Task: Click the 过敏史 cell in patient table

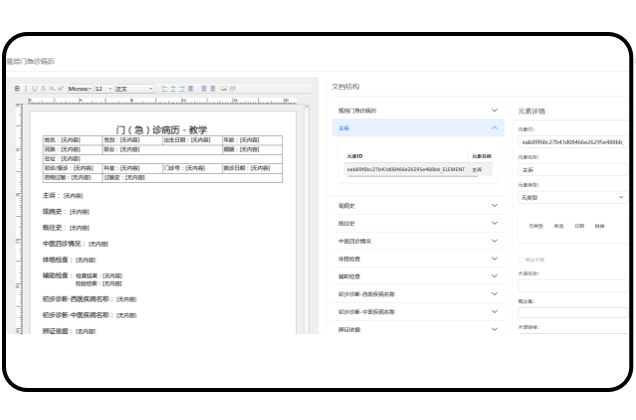Action: [192, 177]
